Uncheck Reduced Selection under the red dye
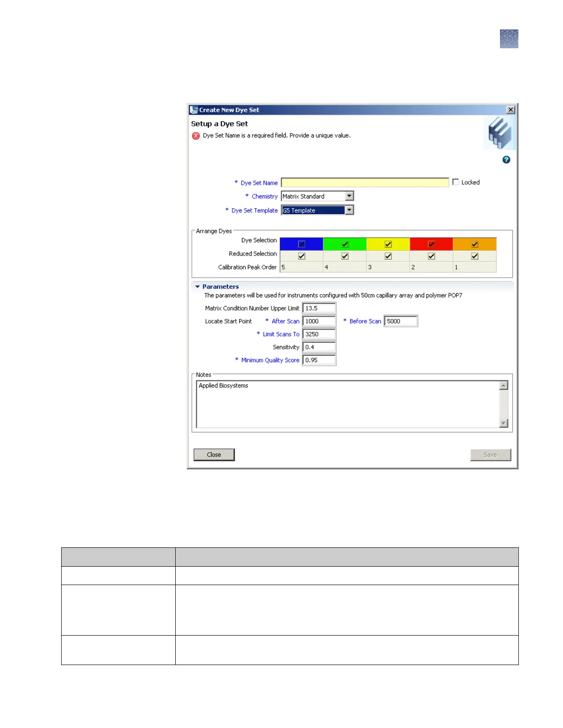Viewport: 563px width, 728px height. click(x=431, y=256)
